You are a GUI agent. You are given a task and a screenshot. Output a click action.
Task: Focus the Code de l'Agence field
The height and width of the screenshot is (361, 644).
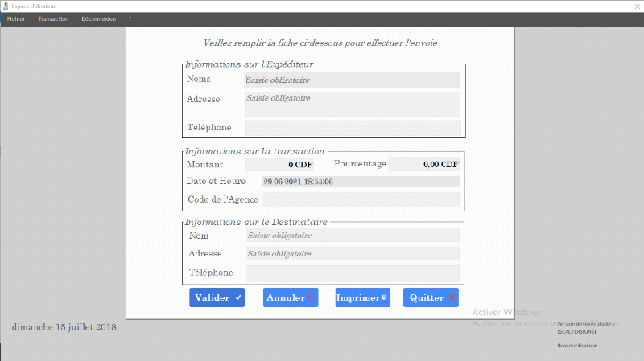click(361, 199)
